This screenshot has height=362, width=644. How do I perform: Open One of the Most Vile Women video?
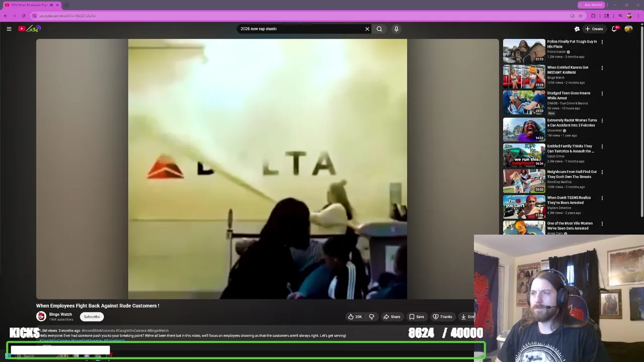pos(570,226)
